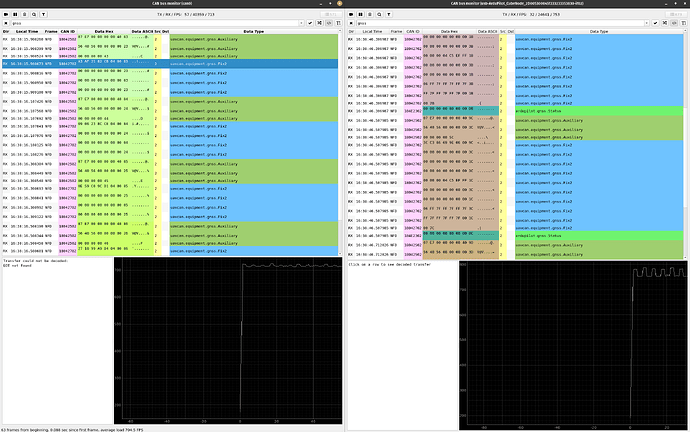690x432 pixels.
Task: Toggle capture recording in ArduPilot CubeNode window
Action: [351, 15]
